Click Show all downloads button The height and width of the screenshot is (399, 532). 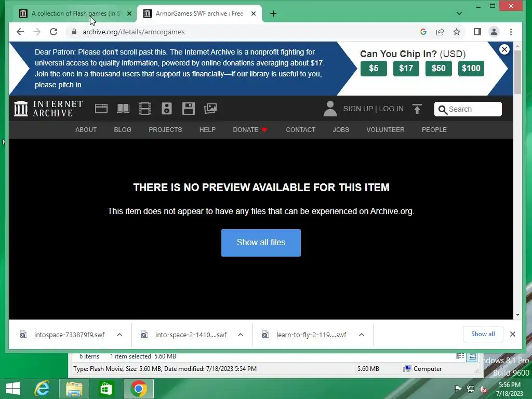(483, 334)
